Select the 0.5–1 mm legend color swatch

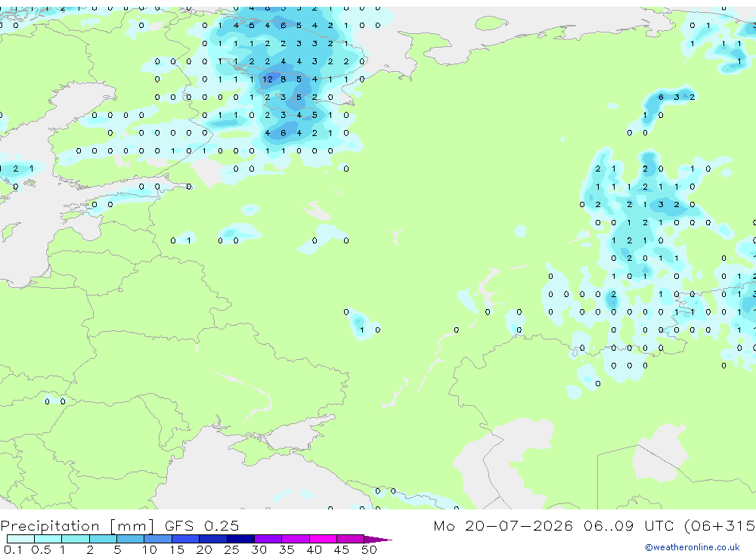(48, 539)
